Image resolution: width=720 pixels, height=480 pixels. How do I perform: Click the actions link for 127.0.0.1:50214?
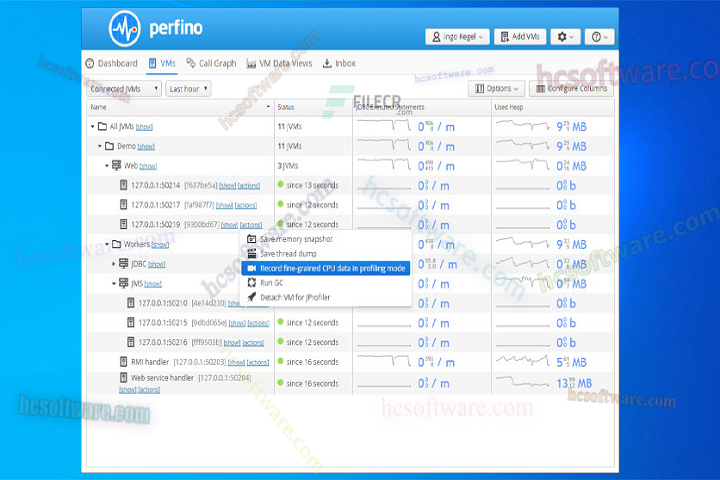tap(249, 186)
